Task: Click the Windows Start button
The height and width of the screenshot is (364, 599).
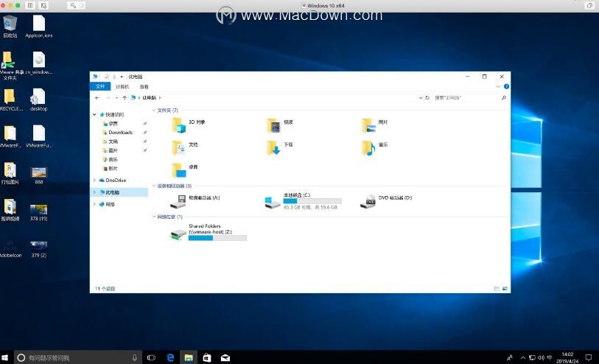Action: tap(5, 357)
